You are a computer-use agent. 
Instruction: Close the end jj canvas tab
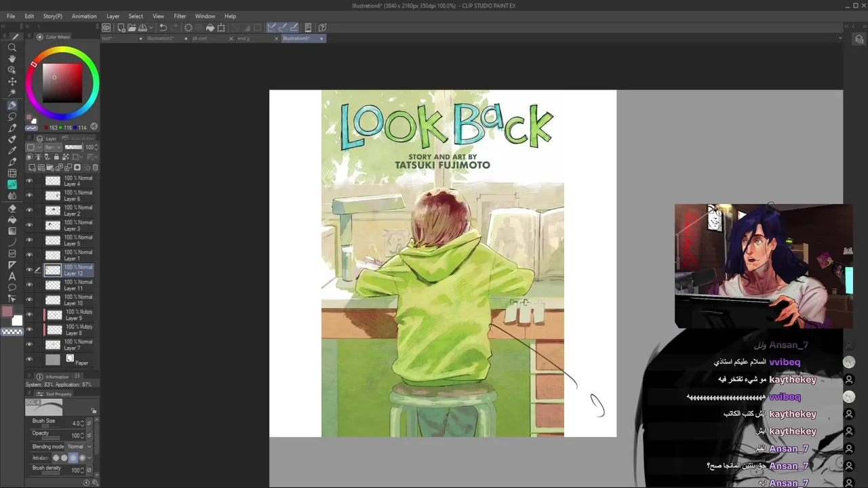click(276, 39)
